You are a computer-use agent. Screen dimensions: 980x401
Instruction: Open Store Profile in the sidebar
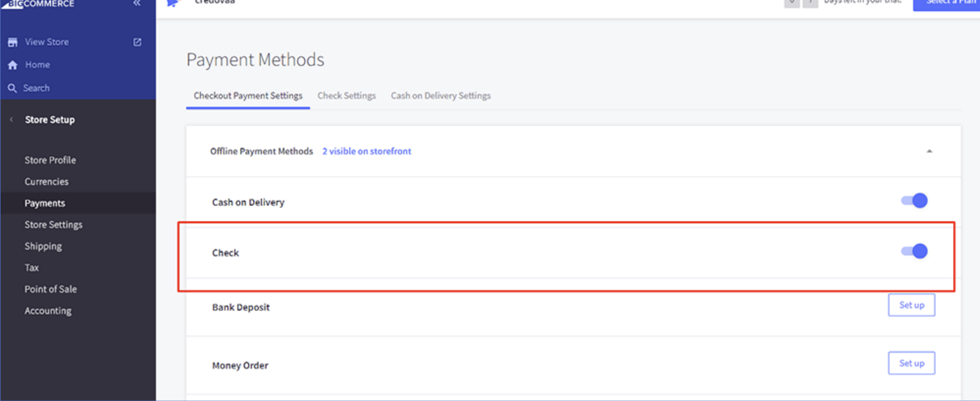(50, 160)
